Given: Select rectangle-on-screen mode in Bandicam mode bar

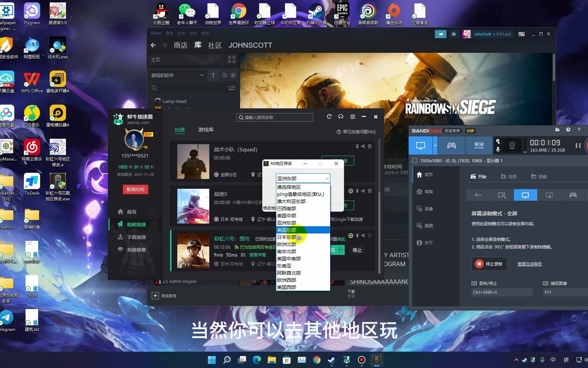Looking at the screenshot, I should point(502,195).
